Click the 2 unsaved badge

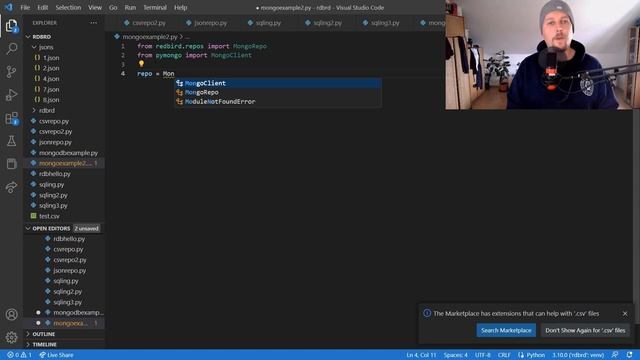pyautogui.click(x=87, y=229)
